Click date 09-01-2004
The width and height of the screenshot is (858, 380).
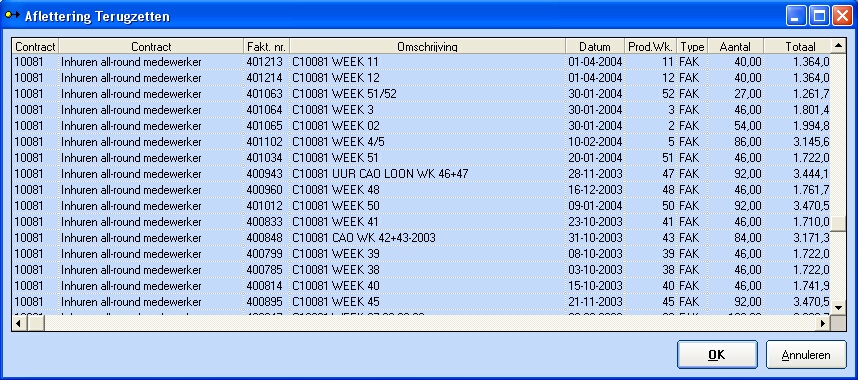click(595, 205)
